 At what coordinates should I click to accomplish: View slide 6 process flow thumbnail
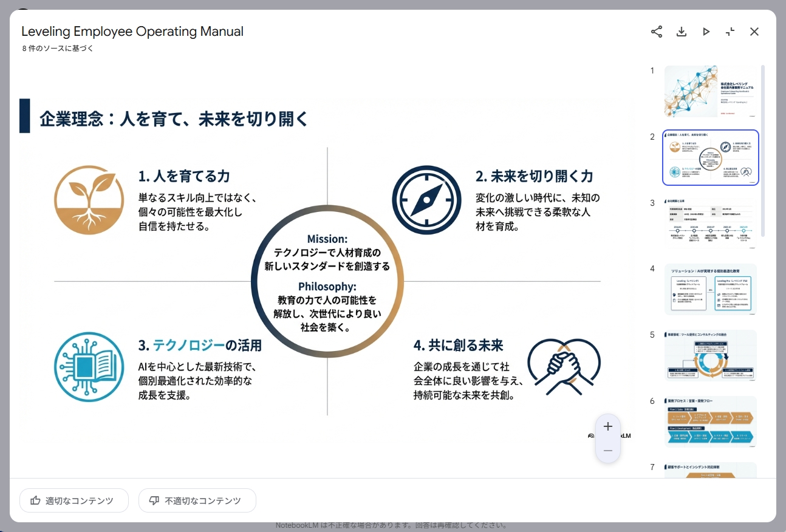(x=711, y=422)
